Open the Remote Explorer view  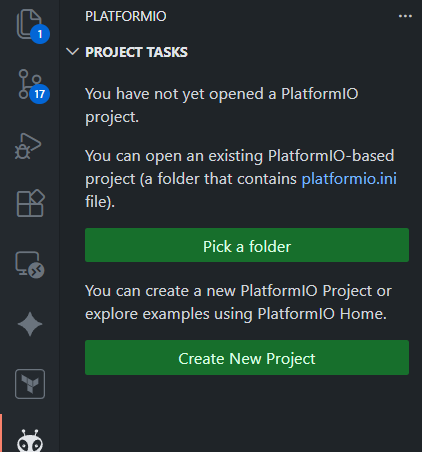30,265
